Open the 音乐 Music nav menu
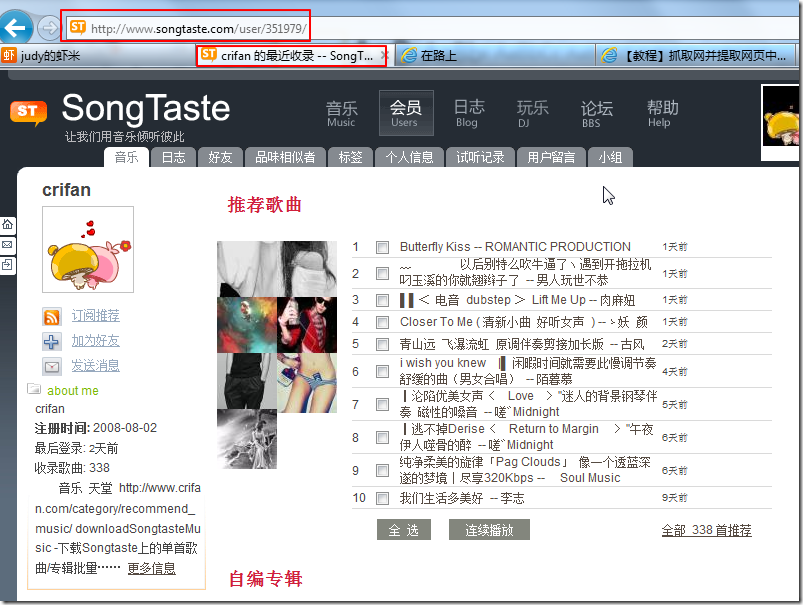 click(342, 113)
